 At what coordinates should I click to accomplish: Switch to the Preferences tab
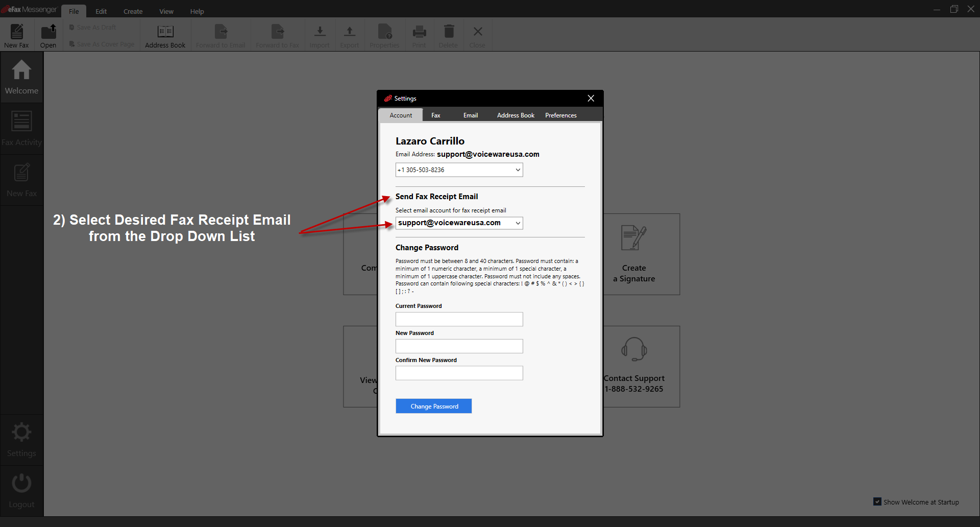pos(561,115)
